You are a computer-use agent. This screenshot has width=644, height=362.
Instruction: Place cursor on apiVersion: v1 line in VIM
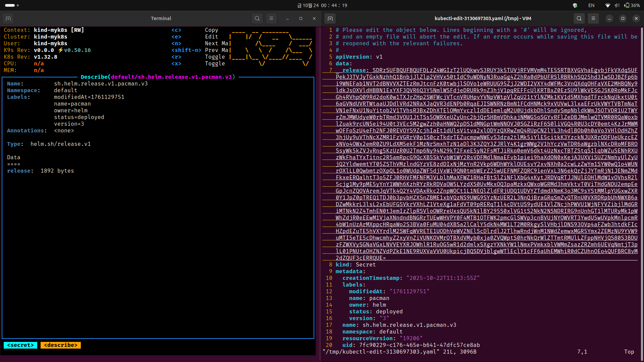[x=359, y=57]
